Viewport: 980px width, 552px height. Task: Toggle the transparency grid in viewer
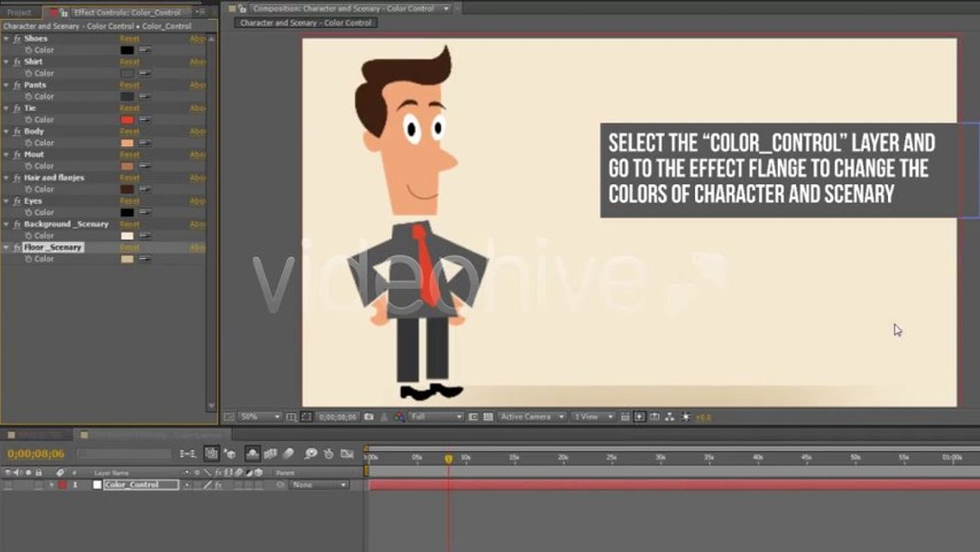click(487, 416)
